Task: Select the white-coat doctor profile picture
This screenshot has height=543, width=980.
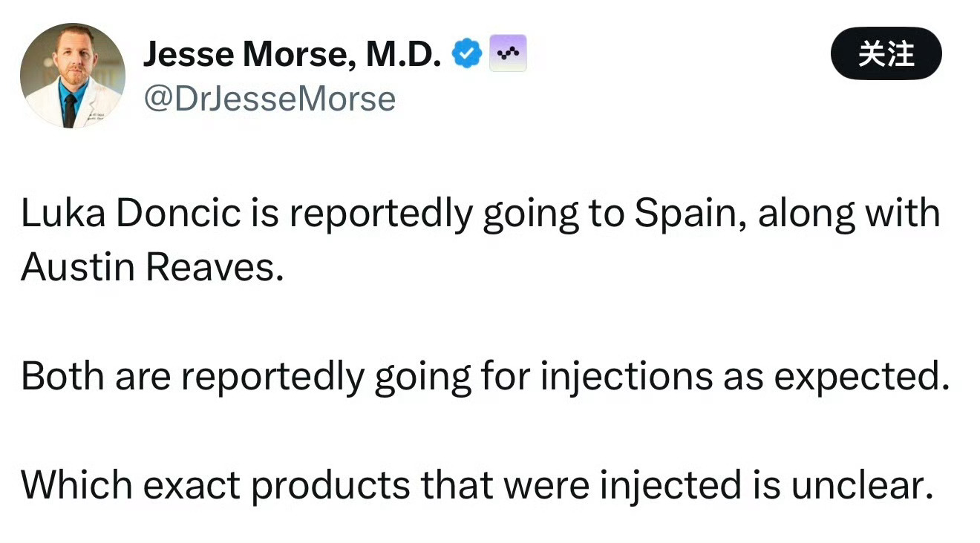Action: click(72, 74)
